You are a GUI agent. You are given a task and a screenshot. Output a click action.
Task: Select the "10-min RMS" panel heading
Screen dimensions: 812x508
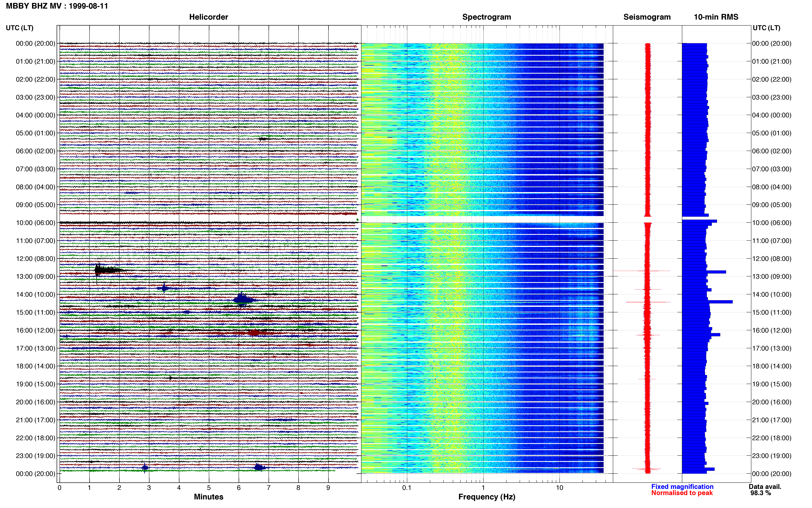coord(716,17)
